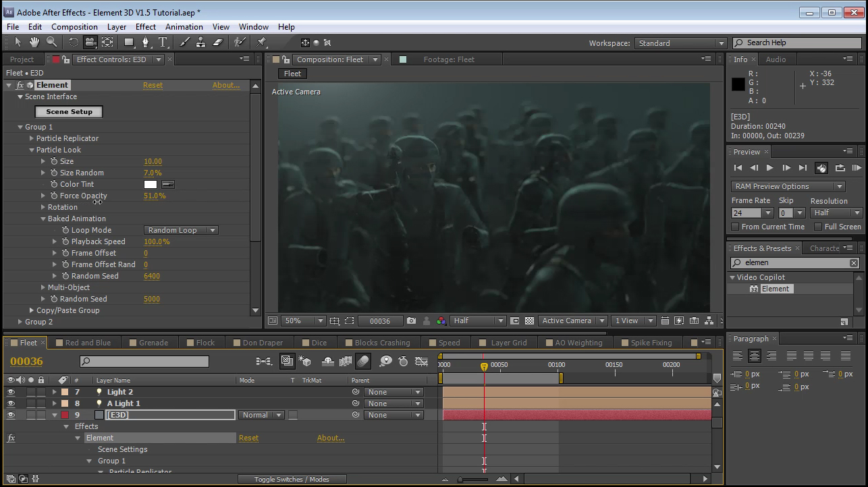The height and width of the screenshot is (487, 868).
Task: Open the preview Resolution dropdown
Action: pyautogui.click(x=836, y=212)
